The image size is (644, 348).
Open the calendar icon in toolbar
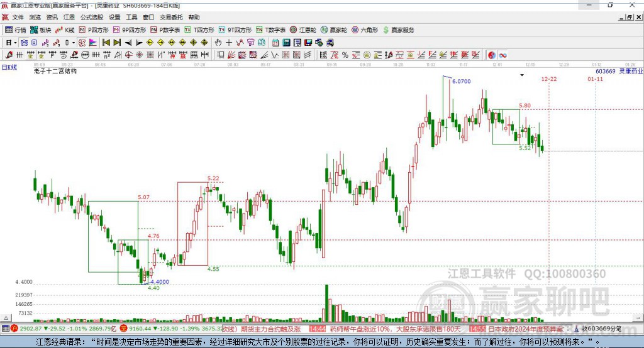tap(275, 42)
